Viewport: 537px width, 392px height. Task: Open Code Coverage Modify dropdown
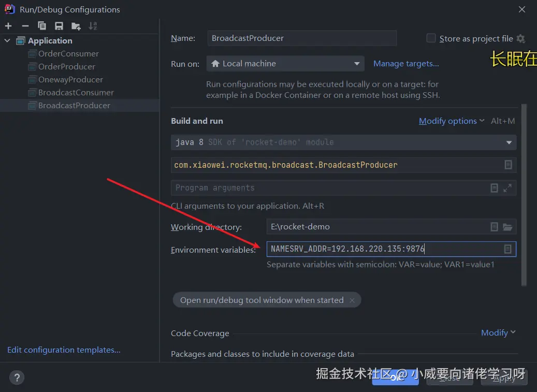tap(498, 332)
